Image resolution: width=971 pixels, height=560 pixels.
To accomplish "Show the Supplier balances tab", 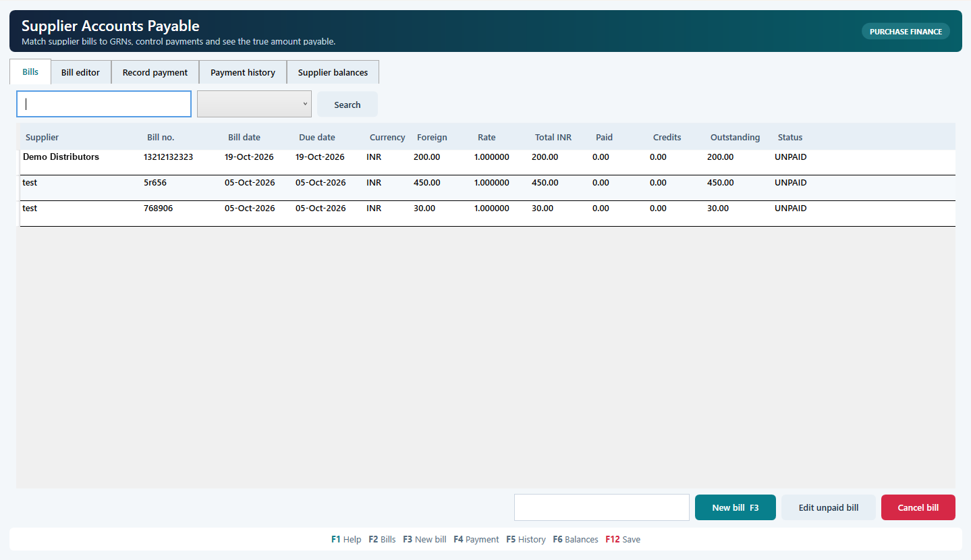I will click(x=333, y=72).
